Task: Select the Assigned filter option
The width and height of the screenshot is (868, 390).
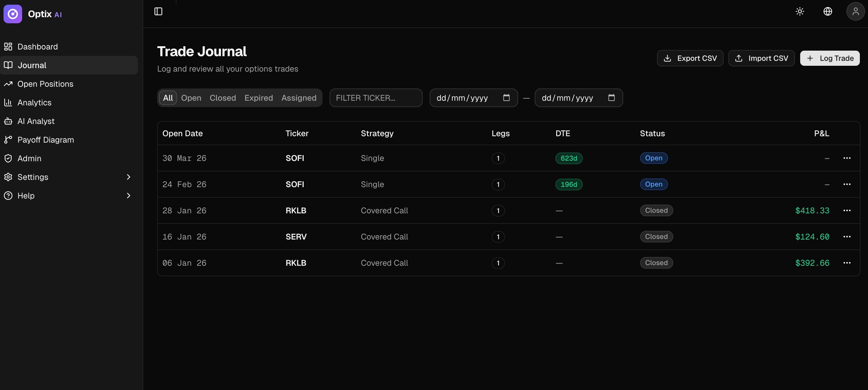Action: point(299,98)
